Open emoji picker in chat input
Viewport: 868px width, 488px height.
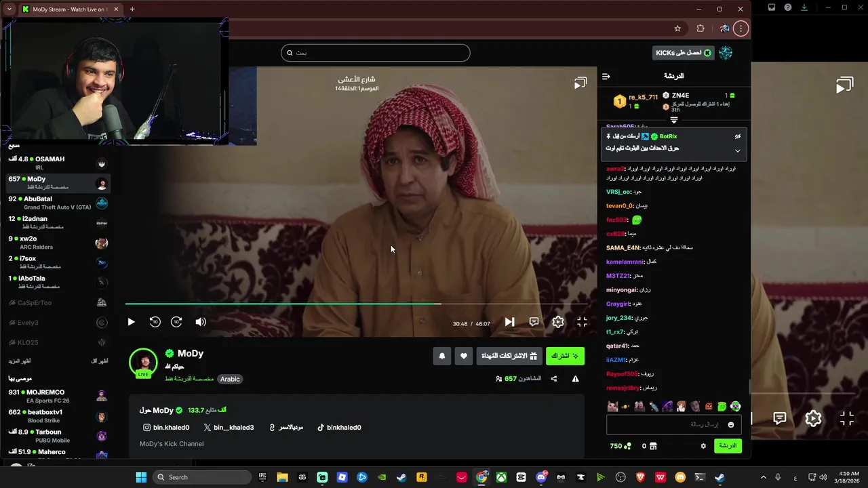coord(731,424)
